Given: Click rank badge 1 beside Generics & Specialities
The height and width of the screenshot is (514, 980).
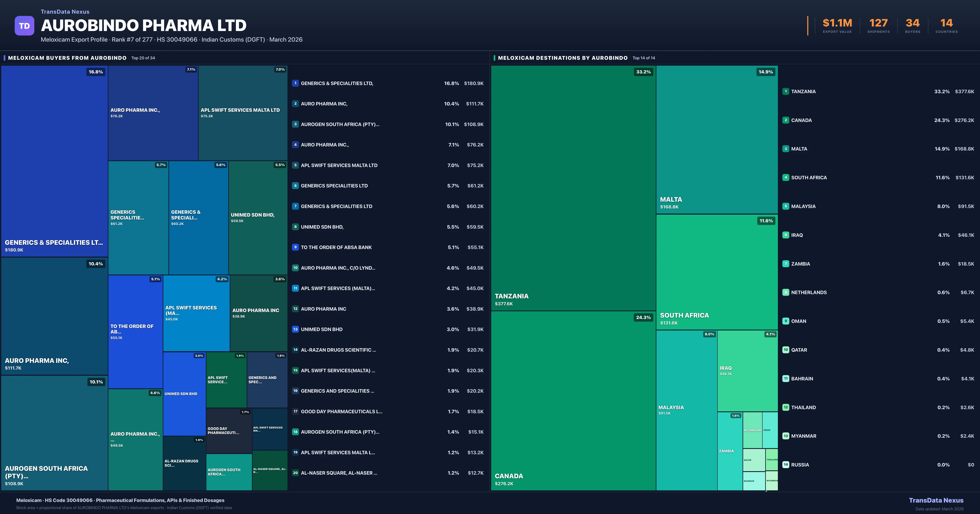Looking at the screenshot, I should 295,83.
